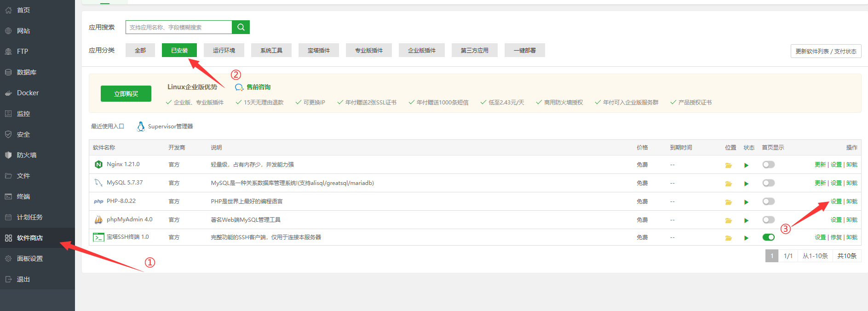Click the shield icon beside 安全

point(8,134)
